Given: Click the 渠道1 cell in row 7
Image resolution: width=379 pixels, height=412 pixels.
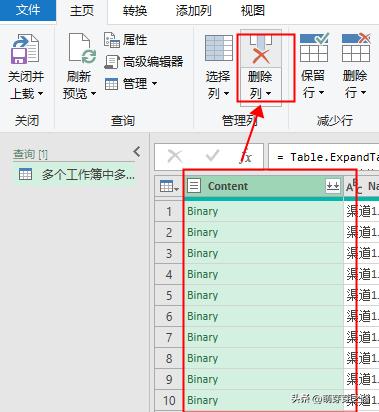Looking at the screenshot, I should coord(362,337).
